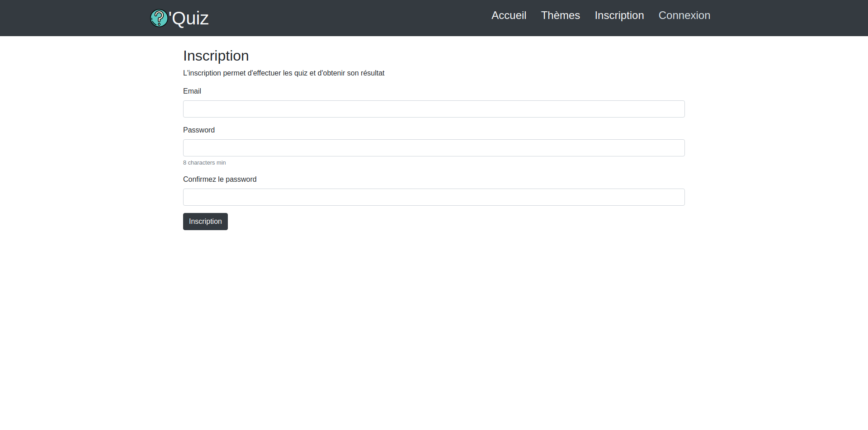Screen dimensions: 868x430
Task: Go to the Accueil page
Action: click(509, 15)
